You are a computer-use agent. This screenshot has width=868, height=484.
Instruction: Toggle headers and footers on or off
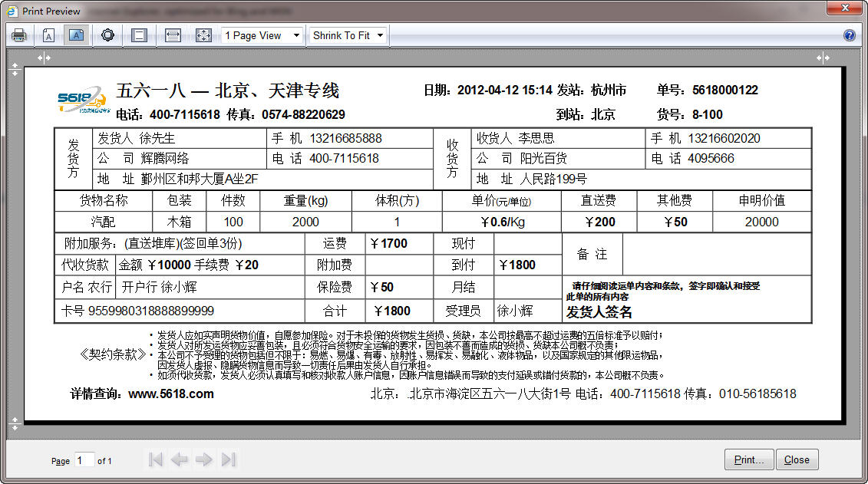[139, 35]
